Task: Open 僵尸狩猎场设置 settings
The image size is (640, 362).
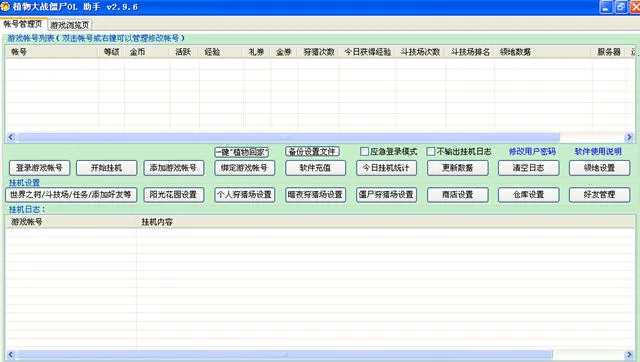Action: point(386,195)
